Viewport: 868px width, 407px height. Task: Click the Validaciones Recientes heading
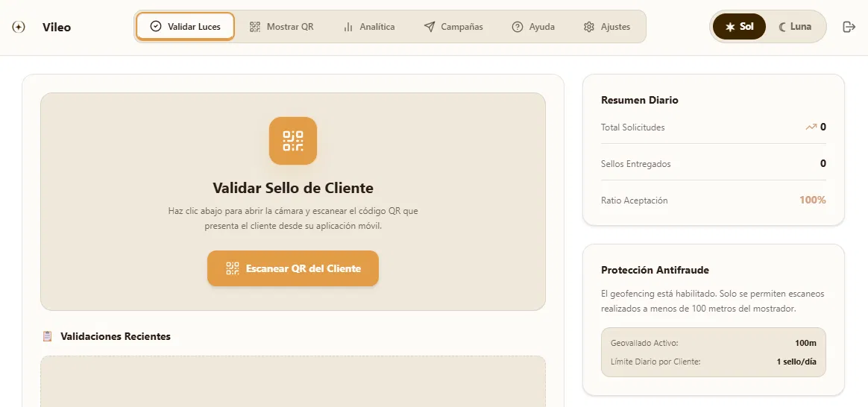click(115, 336)
